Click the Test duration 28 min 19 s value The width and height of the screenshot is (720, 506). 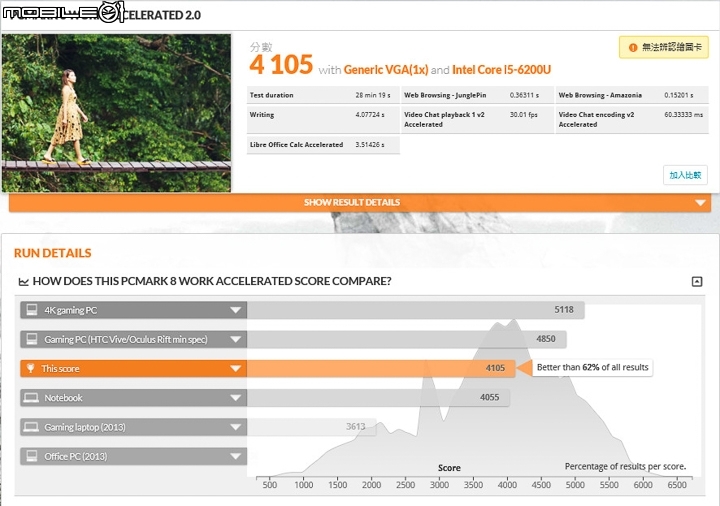372,96
